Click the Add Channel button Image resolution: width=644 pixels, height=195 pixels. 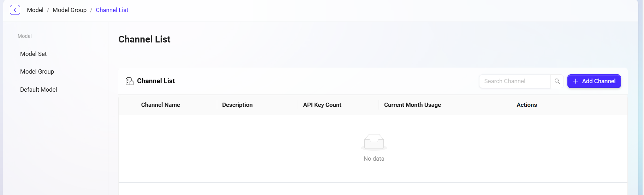(x=594, y=81)
